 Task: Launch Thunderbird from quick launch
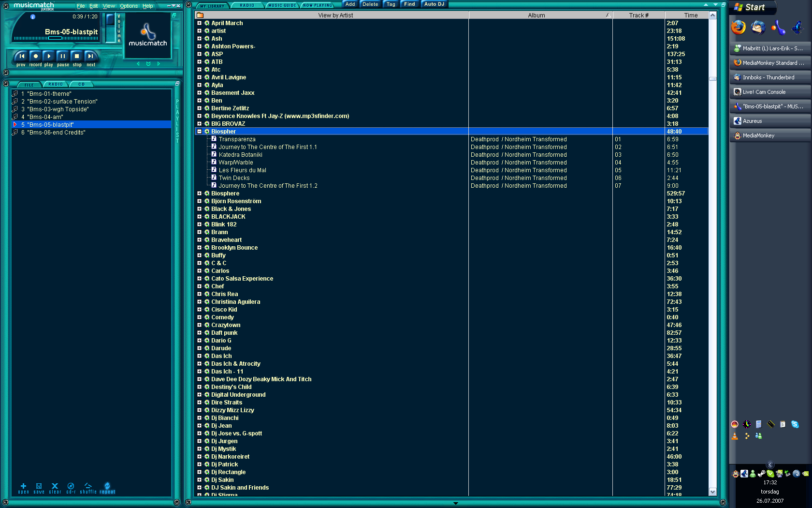(758, 27)
